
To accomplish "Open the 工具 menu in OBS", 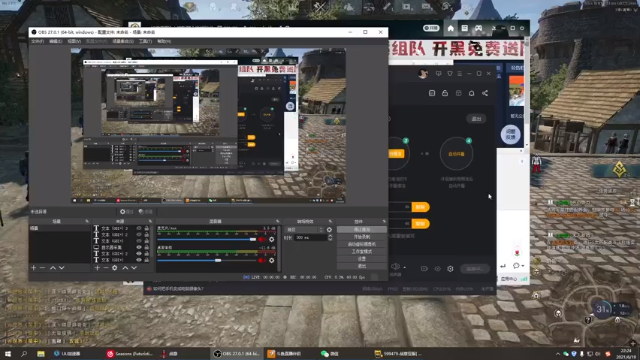I will click(145, 41).
